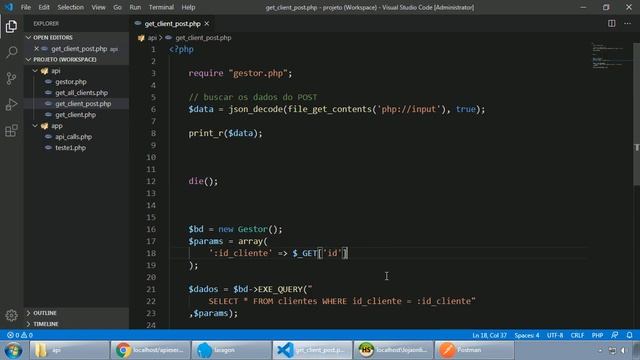Switch to the Laragon taskbar window

click(231, 350)
